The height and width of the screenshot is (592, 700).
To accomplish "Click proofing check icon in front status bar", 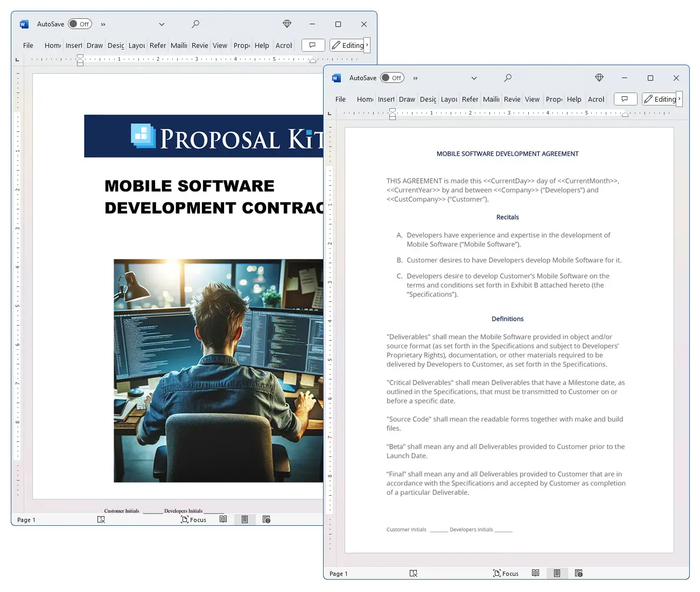I will click(413, 573).
